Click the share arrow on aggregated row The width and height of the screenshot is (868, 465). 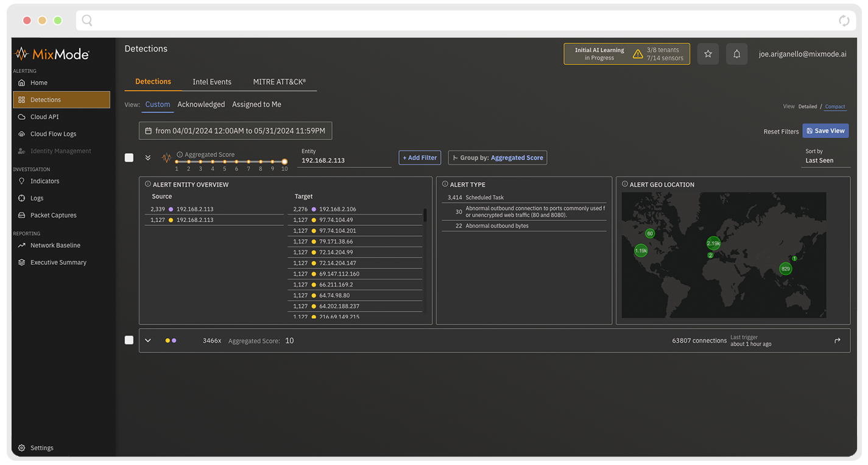[x=838, y=341]
